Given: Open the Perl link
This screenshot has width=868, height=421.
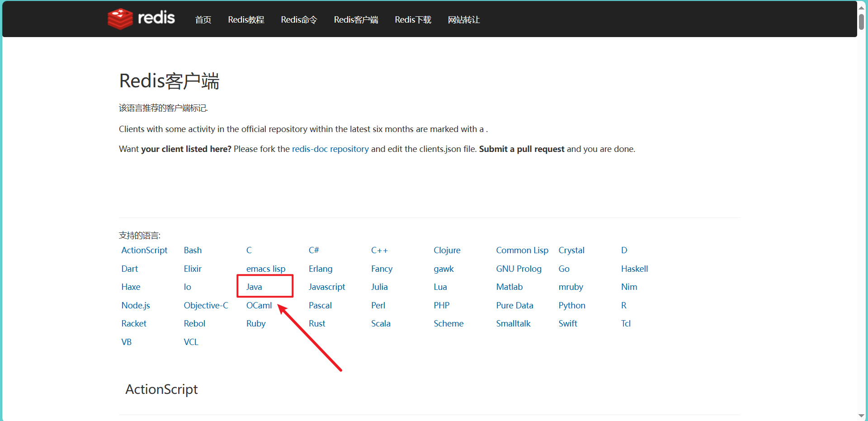Looking at the screenshot, I should click(x=378, y=306).
